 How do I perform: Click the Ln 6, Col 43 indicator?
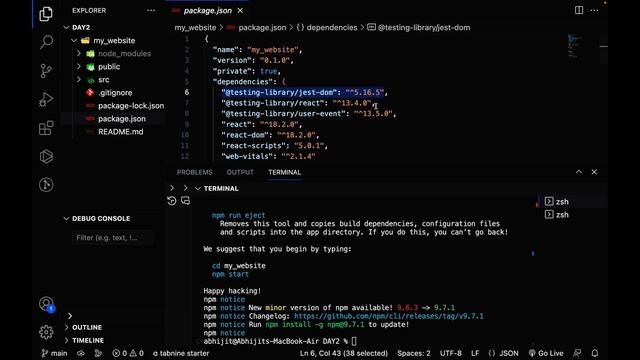tap(344, 353)
